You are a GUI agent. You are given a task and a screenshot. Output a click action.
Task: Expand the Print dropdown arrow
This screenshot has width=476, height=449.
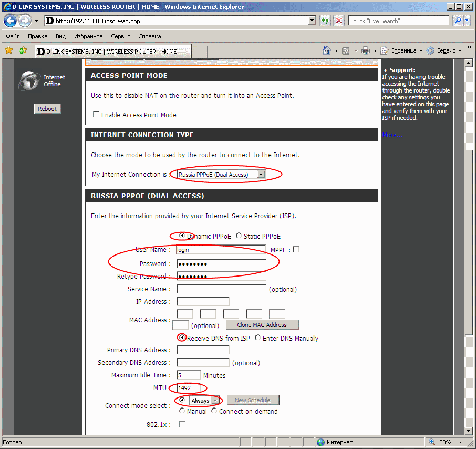coord(375,50)
